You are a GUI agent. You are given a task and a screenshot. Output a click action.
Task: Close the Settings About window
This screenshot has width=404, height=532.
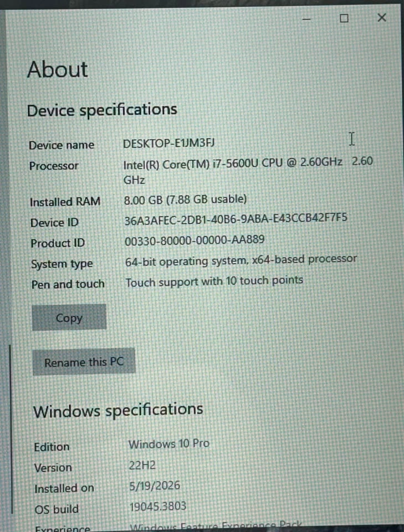(x=382, y=18)
